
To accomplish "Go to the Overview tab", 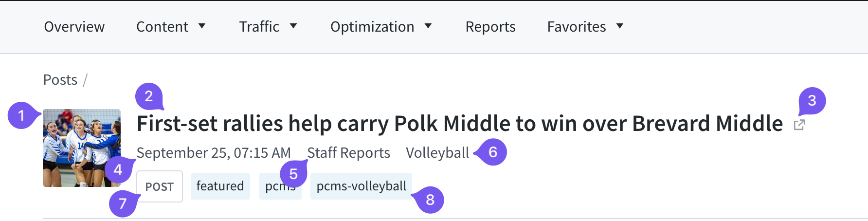I will (x=74, y=27).
